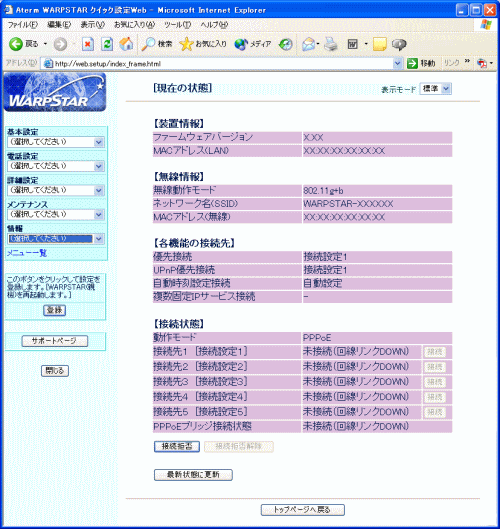Open Favorites star toolbar icon

[x=186, y=44]
